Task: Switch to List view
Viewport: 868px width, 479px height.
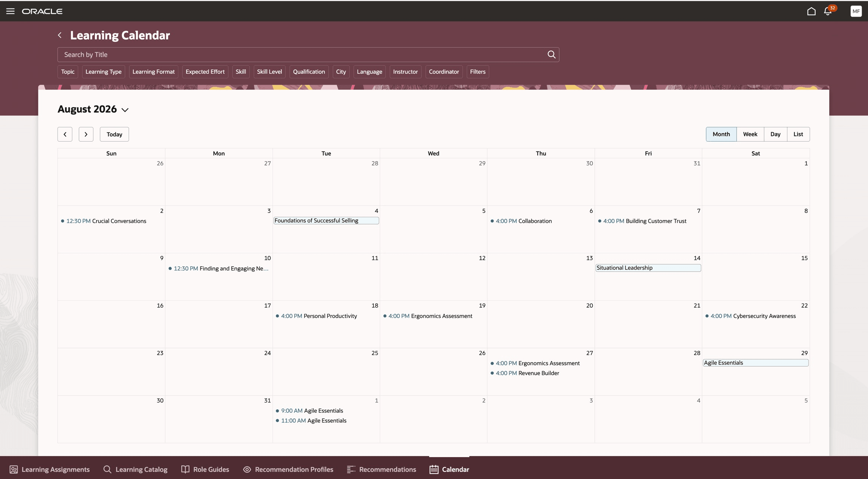Action: (798, 134)
